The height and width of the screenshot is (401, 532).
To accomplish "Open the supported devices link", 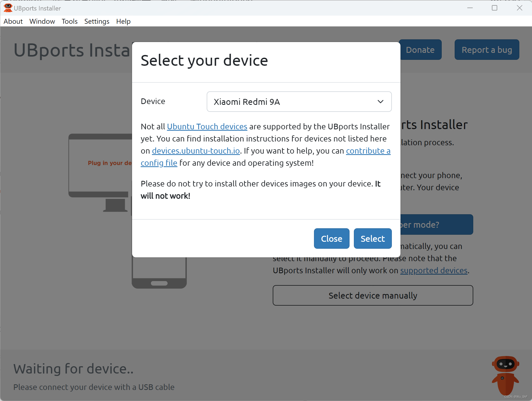I will [434, 270].
